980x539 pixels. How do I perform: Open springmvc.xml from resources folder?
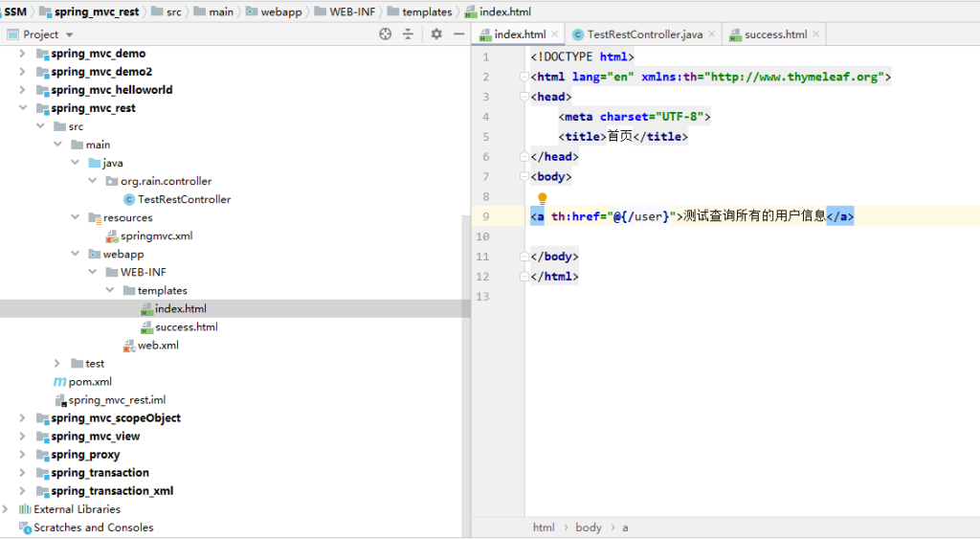[156, 236]
